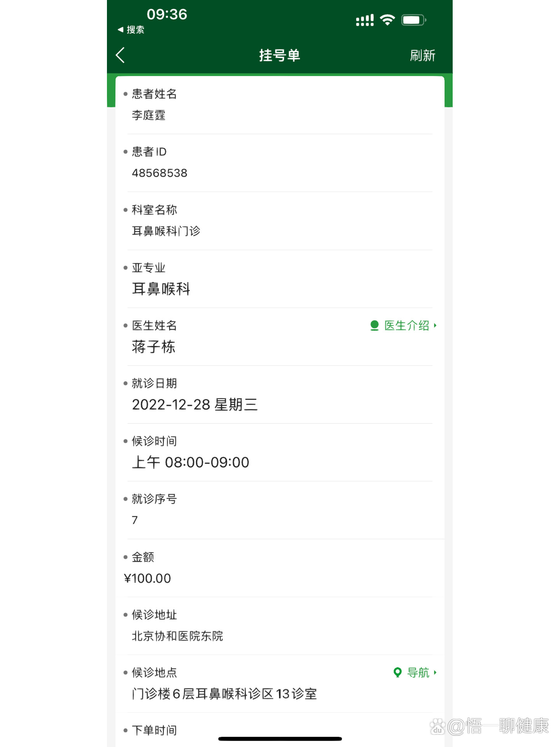Tap the visit date 2022-12-28 星期三
The image size is (560, 747).
coord(194,405)
